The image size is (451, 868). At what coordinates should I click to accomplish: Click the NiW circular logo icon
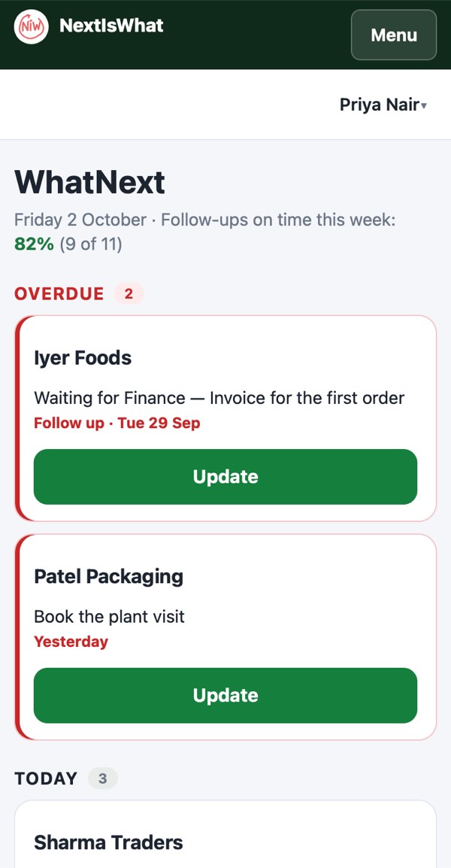(x=32, y=26)
